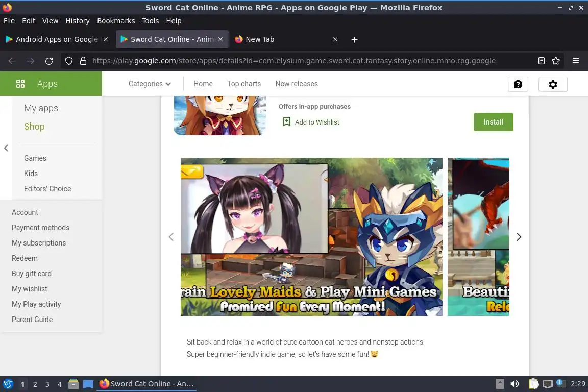This screenshot has height=392, width=588.
Task: Open file manager icon in taskbar
Action: (73, 384)
